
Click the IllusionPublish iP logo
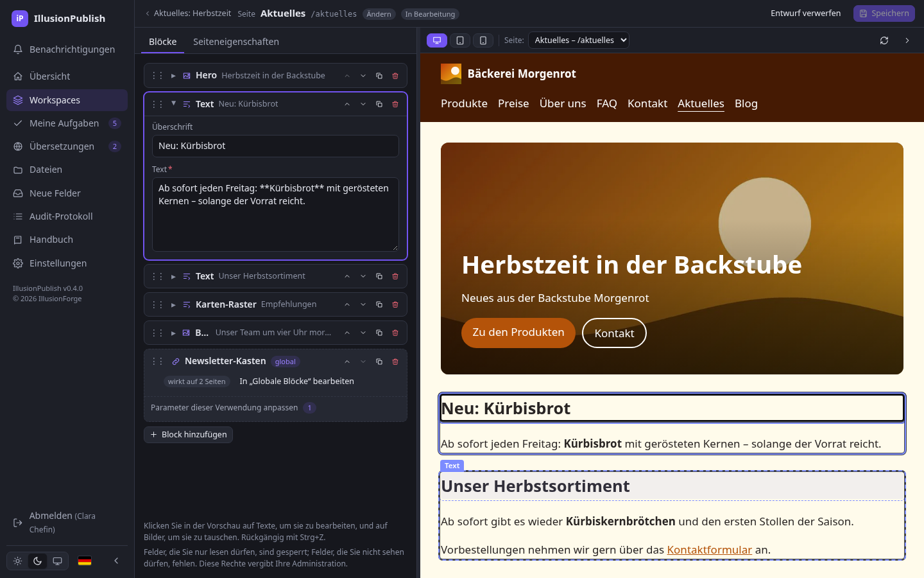(20, 18)
